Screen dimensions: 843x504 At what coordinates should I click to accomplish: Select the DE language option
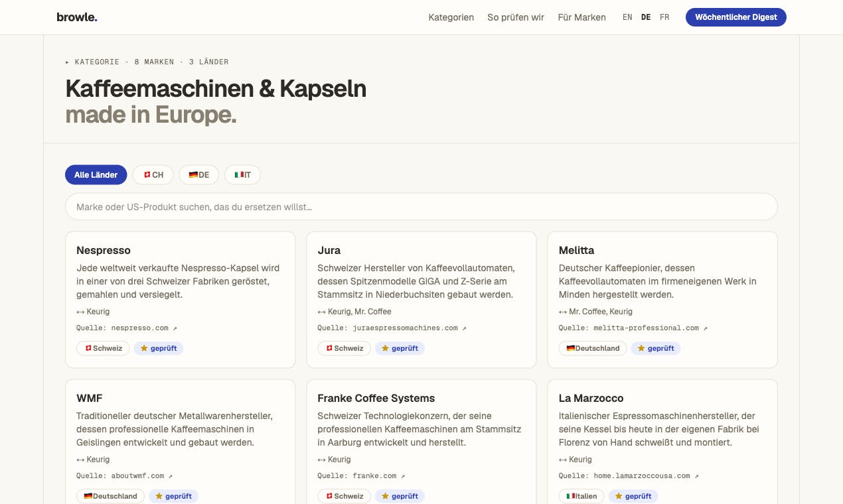(x=646, y=17)
